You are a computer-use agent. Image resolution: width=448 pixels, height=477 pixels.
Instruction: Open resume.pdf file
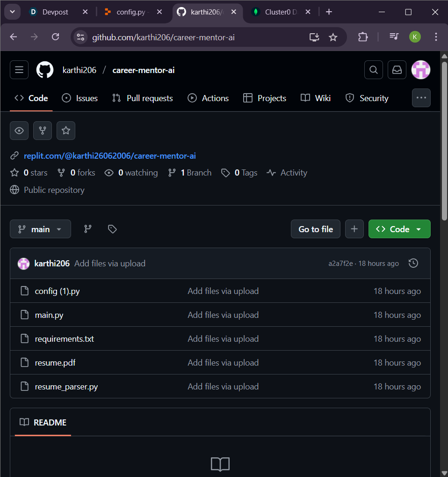[55, 363]
